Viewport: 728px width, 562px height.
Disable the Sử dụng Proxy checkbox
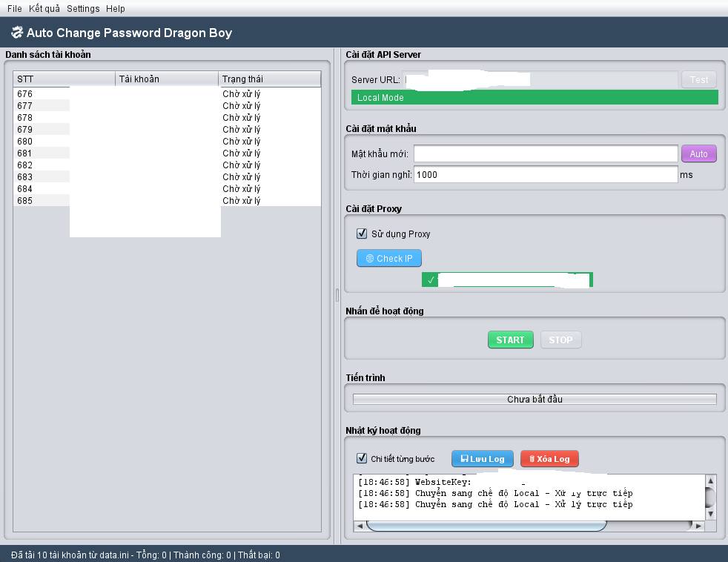(362, 234)
